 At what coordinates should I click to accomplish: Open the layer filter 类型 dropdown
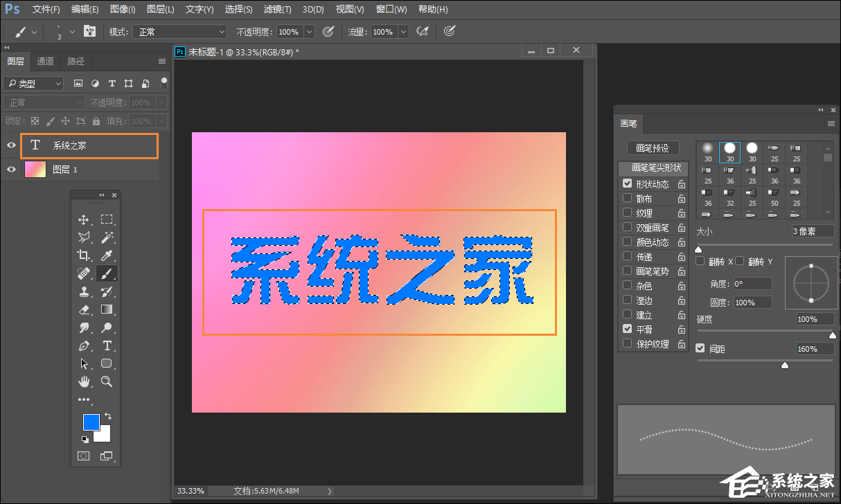point(33,83)
